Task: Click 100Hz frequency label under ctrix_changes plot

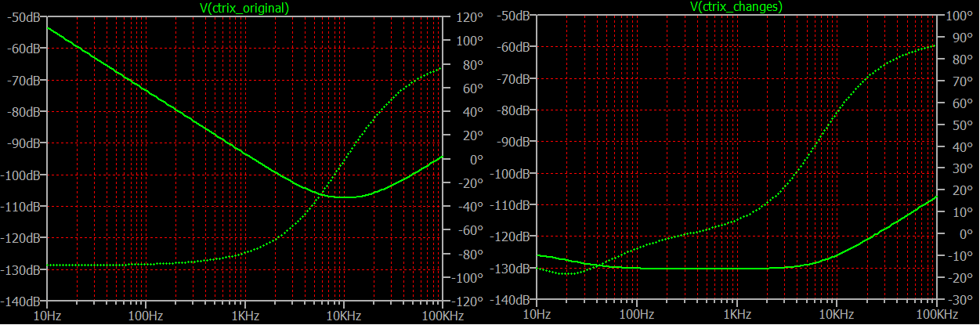Action: (x=637, y=315)
